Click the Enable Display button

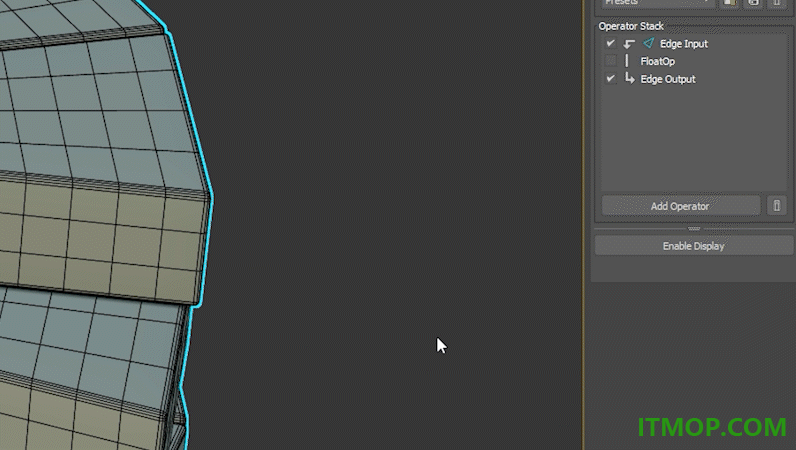(693, 246)
